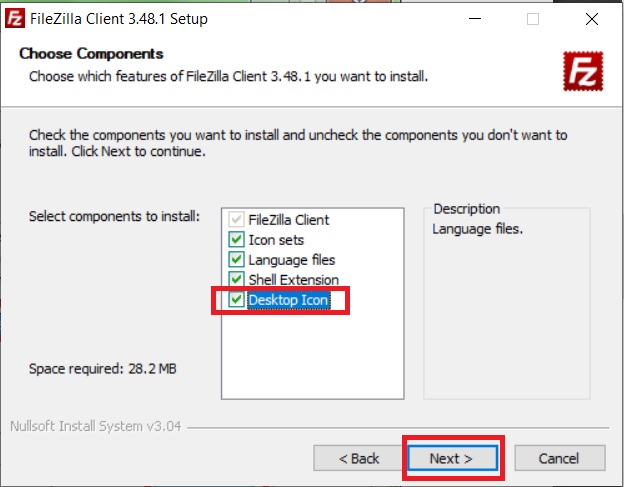Click the Language files description text
This screenshot has height=487, width=624.
click(477, 229)
